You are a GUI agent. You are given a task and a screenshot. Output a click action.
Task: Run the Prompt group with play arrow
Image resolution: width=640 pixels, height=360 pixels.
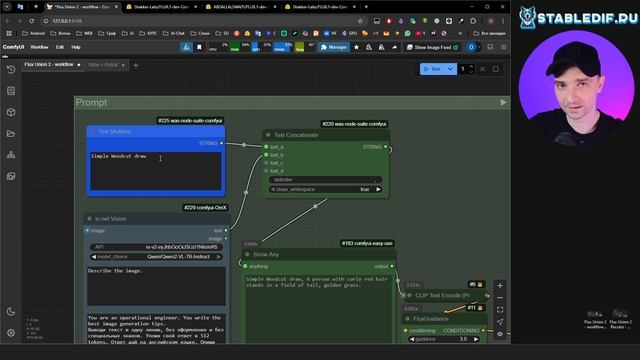(503, 102)
